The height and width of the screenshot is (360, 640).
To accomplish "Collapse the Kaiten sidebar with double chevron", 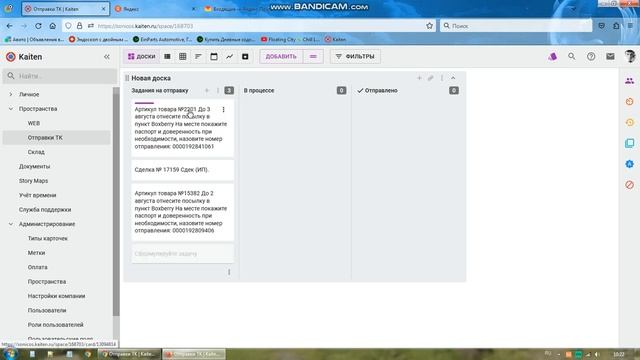I will 107,57.
